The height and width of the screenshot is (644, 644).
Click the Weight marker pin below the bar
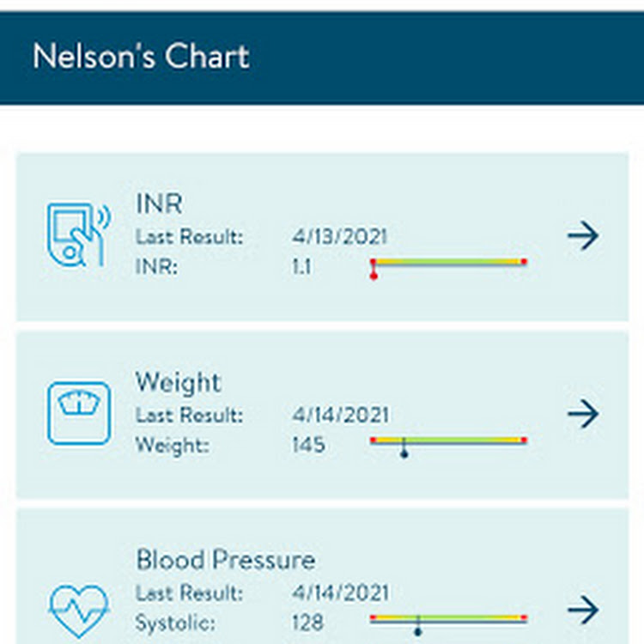coord(404,449)
